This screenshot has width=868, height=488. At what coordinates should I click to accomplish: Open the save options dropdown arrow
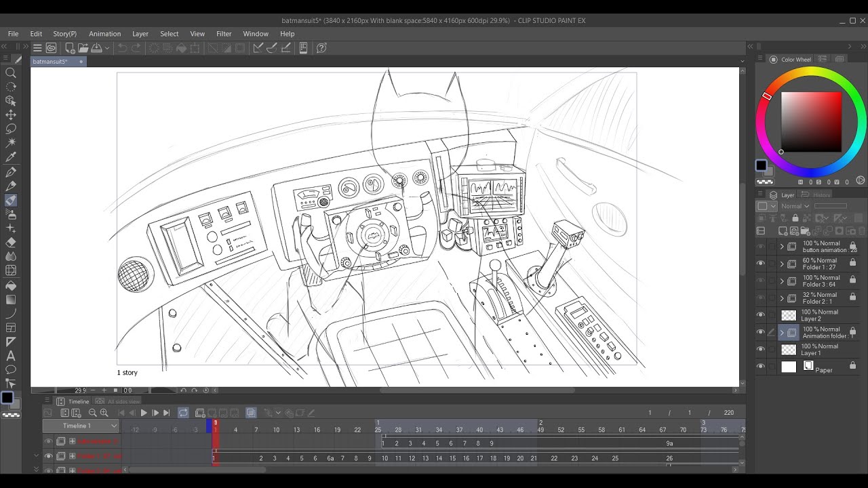click(x=107, y=48)
